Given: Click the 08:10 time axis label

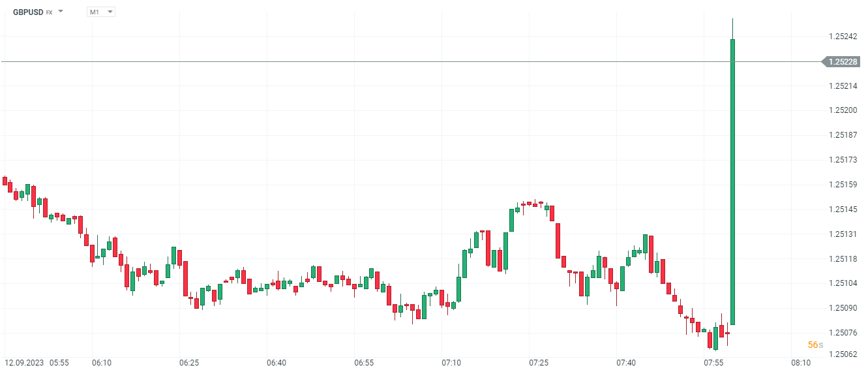Looking at the screenshot, I should coord(801,363).
